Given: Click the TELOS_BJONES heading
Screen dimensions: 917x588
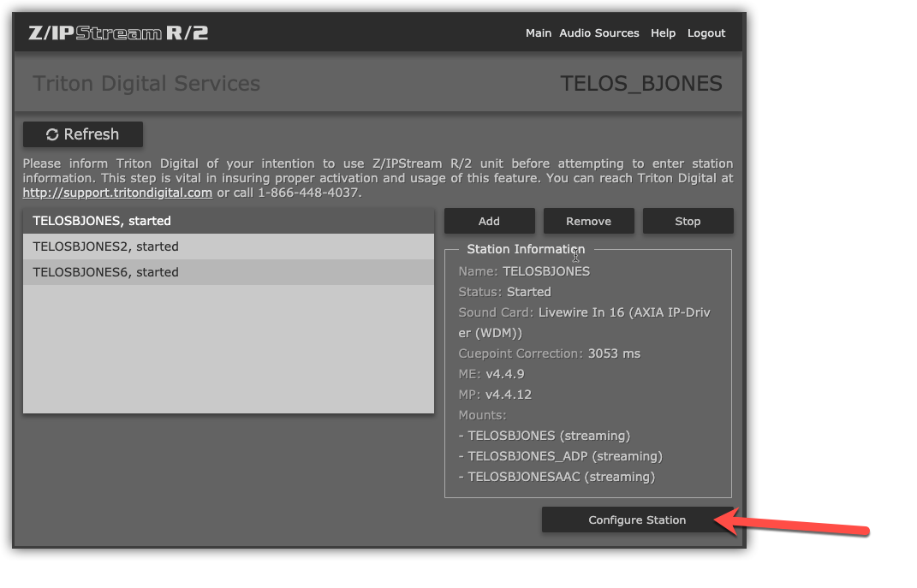Looking at the screenshot, I should click(641, 84).
